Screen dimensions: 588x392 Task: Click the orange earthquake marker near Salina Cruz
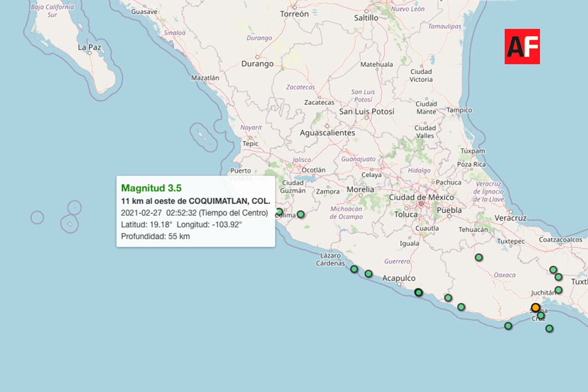(x=536, y=308)
